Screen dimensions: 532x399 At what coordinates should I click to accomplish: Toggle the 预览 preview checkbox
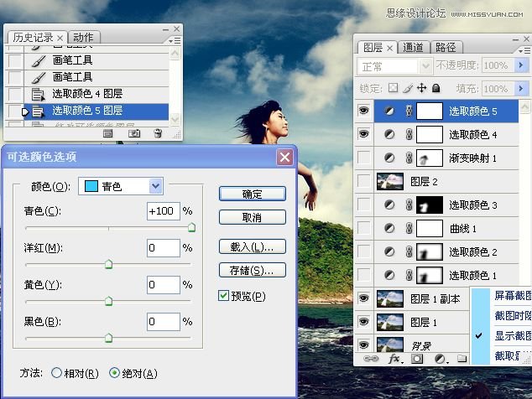(x=223, y=295)
